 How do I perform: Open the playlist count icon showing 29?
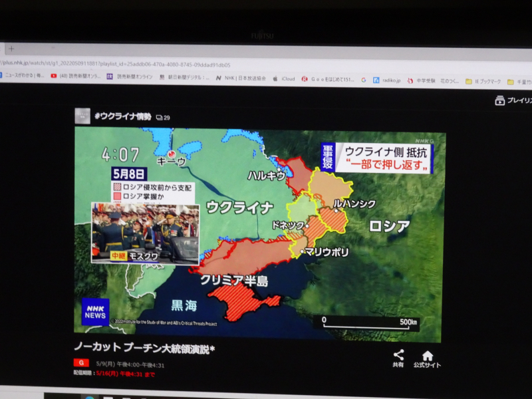tap(163, 118)
